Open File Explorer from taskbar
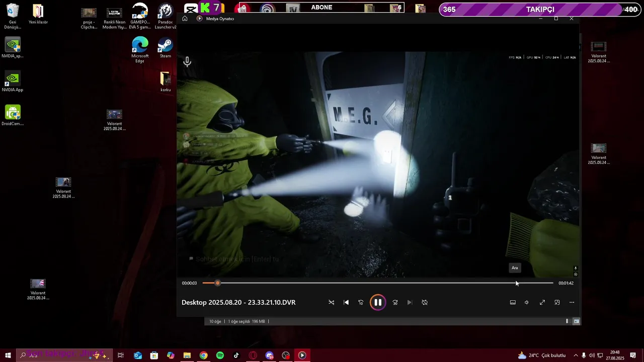 [187, 355]
